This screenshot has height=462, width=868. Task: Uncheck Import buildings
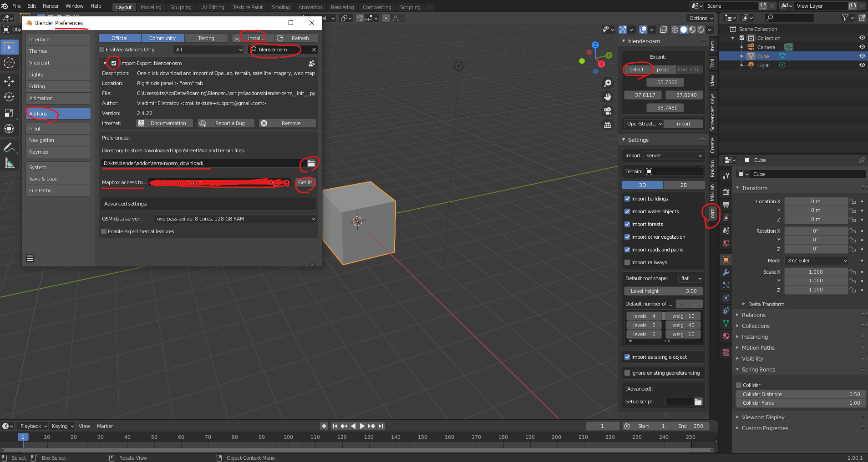pyautogui.click(x=627, y=199)
